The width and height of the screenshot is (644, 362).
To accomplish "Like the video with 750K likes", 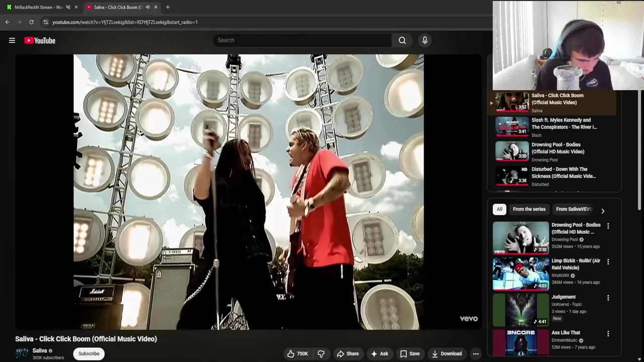I will [297, 354].
